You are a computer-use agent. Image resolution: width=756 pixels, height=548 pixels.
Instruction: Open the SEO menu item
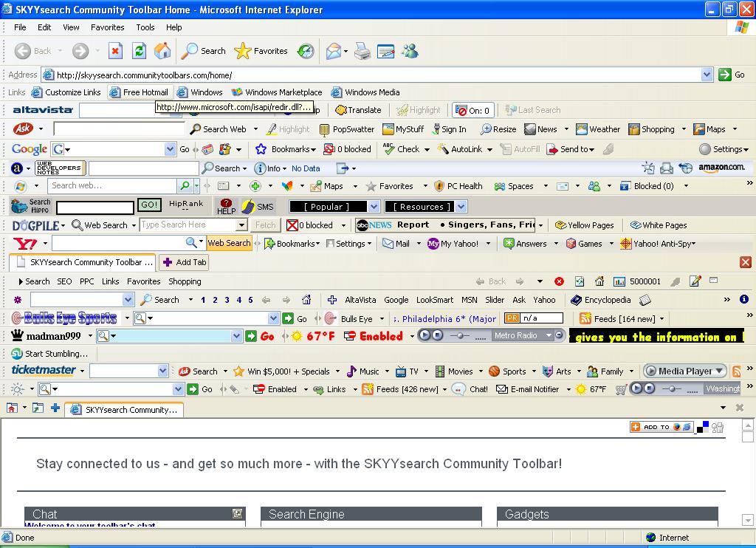(x=64, y=281)
